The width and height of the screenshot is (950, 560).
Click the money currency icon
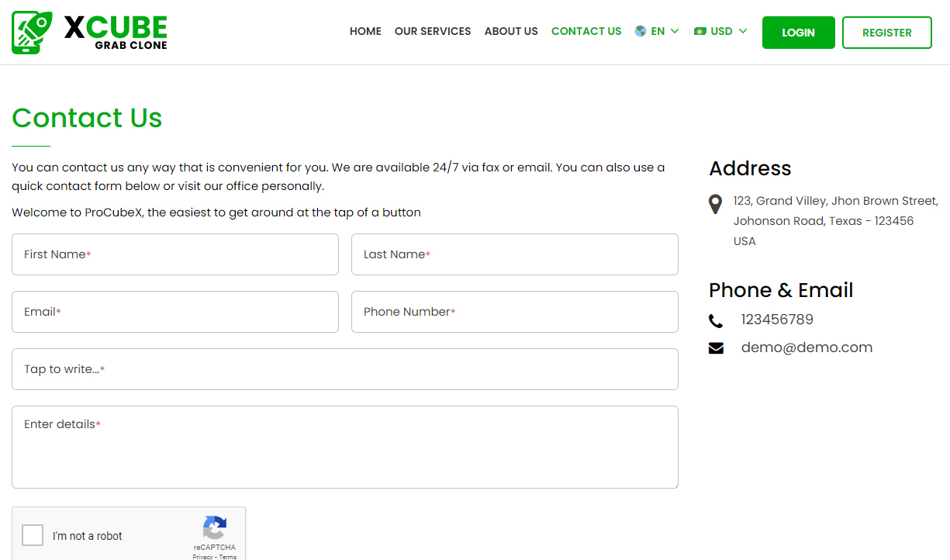(x=700, y=31)
